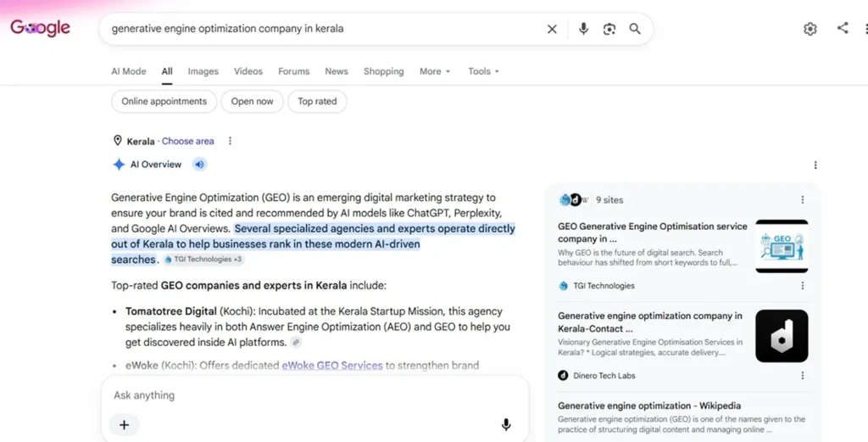Click the plus button in Ask anything box
Viewport: 868px width, 442px height.
[x=124, y=425]
